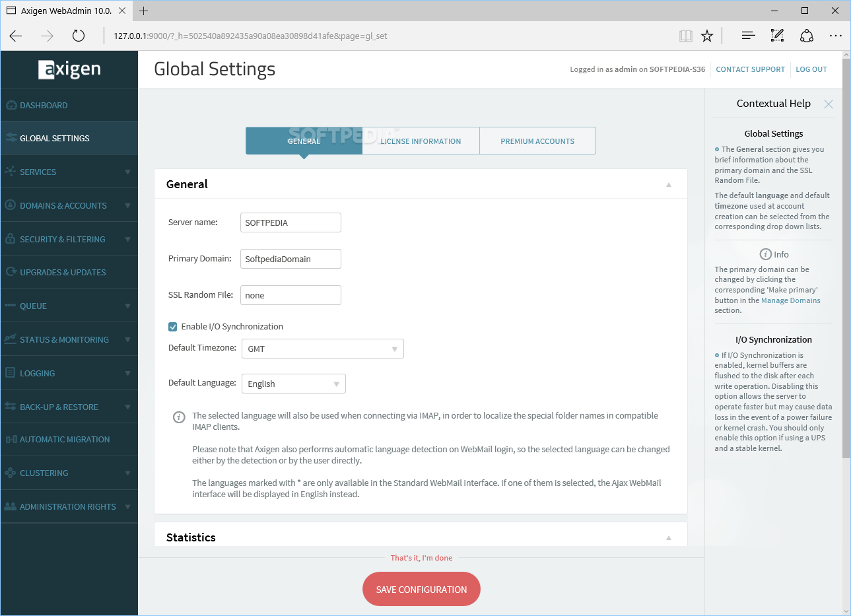
Task: Open the browser share icon
Action: (806, 36)
